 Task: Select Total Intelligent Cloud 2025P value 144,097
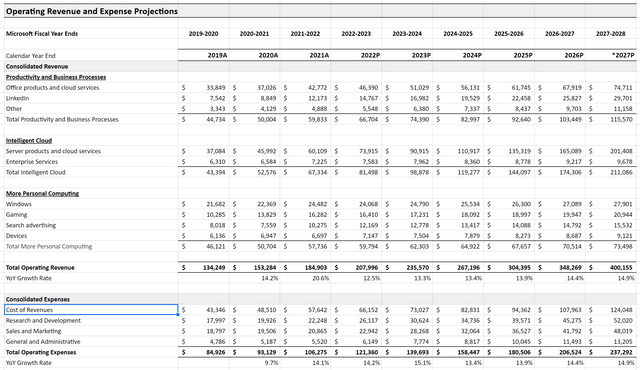coord(520,173)
